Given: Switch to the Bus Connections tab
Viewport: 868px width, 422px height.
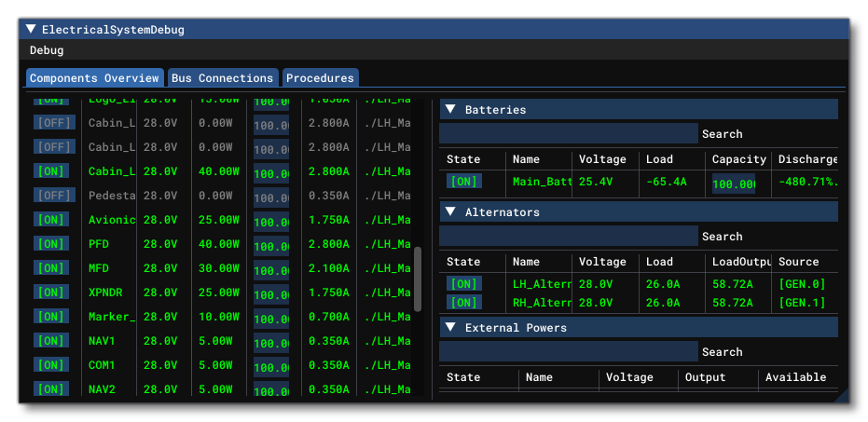Looking at the screenshot, I should (222, 78).
